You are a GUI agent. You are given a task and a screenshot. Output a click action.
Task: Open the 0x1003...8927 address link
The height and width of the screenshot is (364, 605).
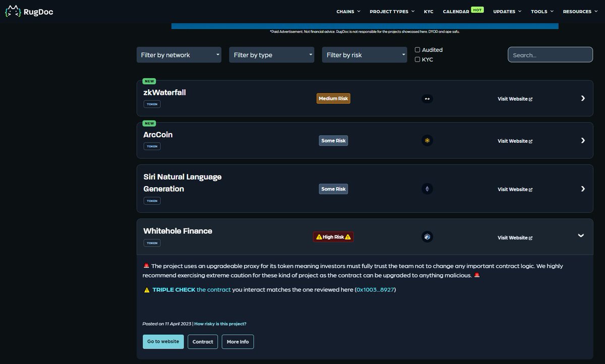(375, 290)
